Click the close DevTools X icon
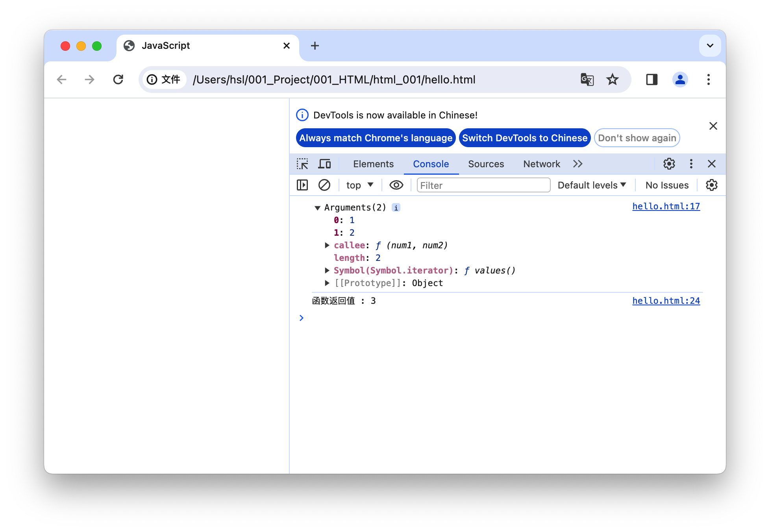 click(713, 163)
